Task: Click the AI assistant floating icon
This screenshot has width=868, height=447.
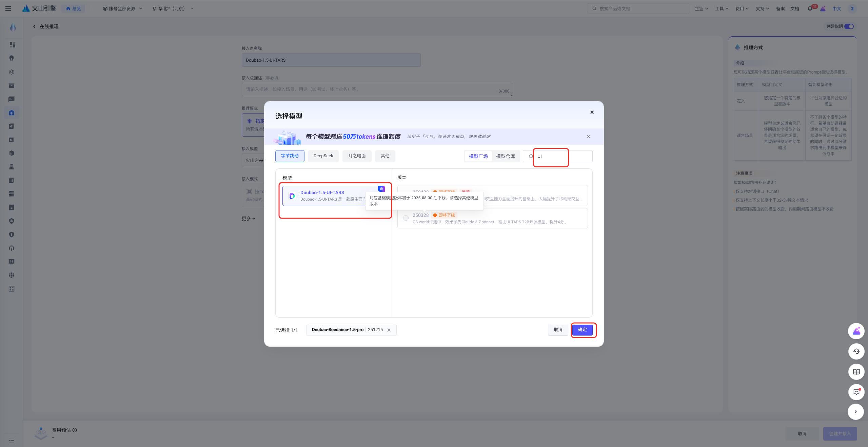Action: point(856,331)
